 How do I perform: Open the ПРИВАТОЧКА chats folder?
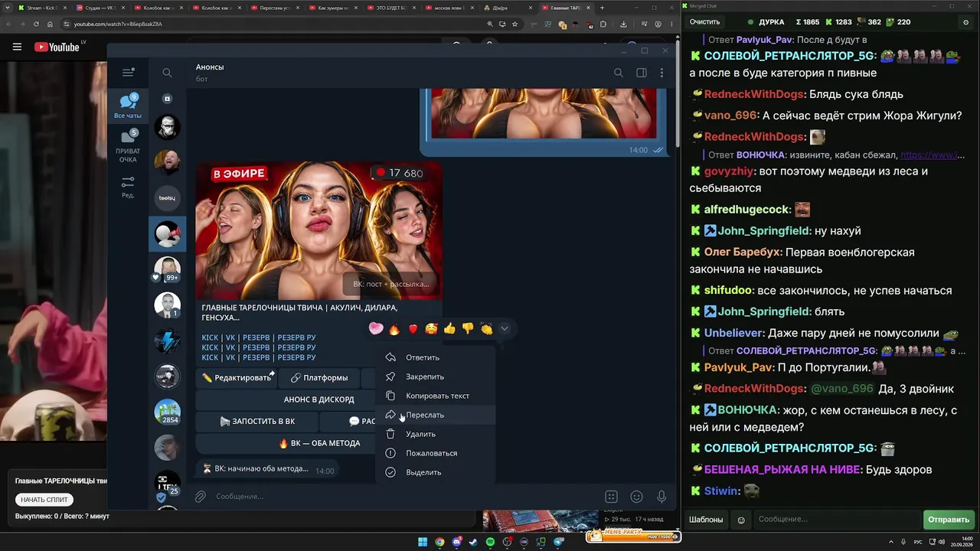128,146
